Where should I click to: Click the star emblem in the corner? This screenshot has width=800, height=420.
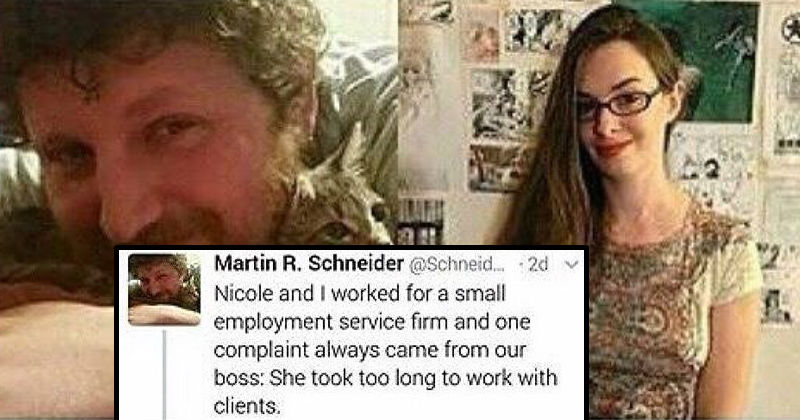coord(791,29)
